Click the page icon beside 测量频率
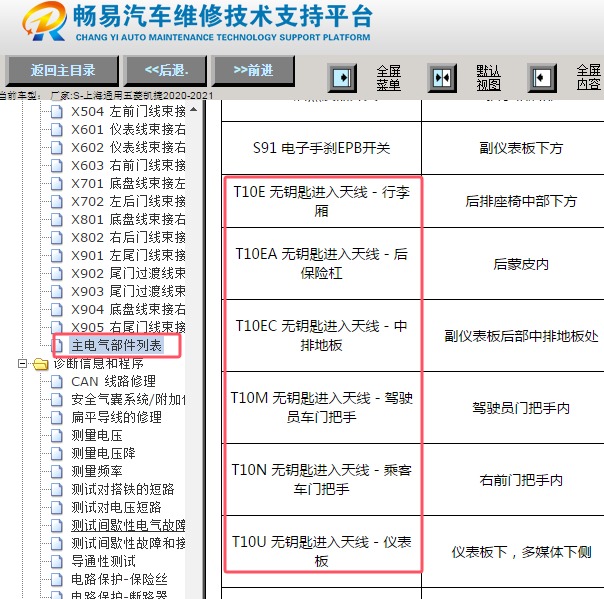 [x=57, y=471]
